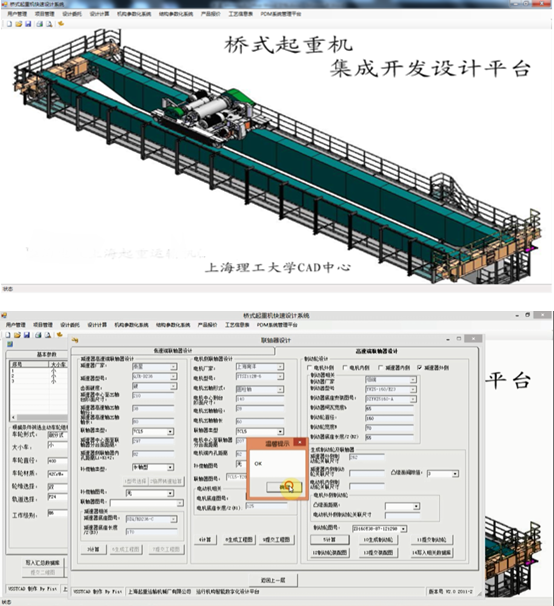Click the Print preview icon in the upper window toolbar
This screenshot has width=554, height=606.
click(49, 24)
